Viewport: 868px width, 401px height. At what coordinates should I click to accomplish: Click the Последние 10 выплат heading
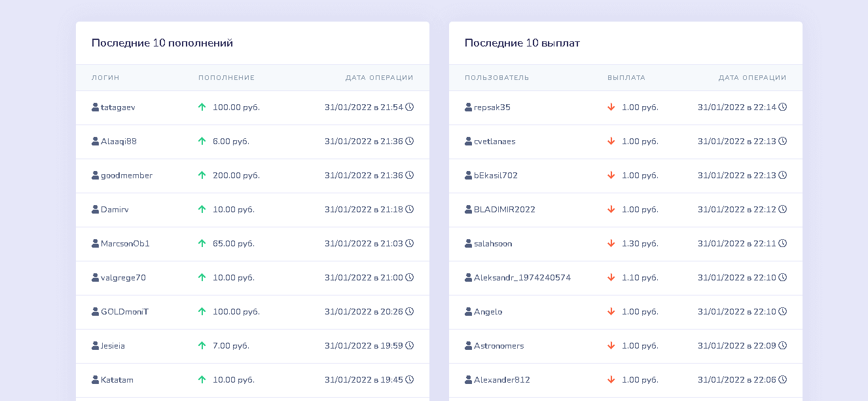click(x=522, y=43)
